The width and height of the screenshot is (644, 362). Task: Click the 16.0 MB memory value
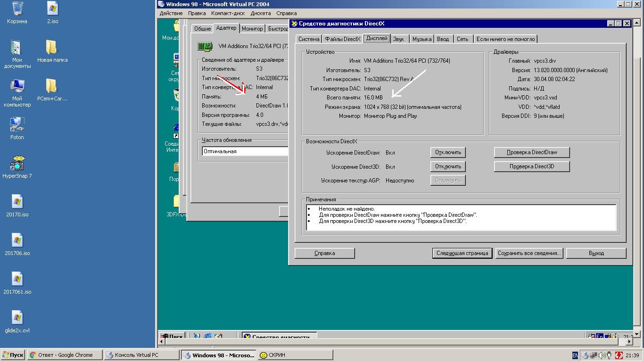pyautogui.click(x=373, y=98)
